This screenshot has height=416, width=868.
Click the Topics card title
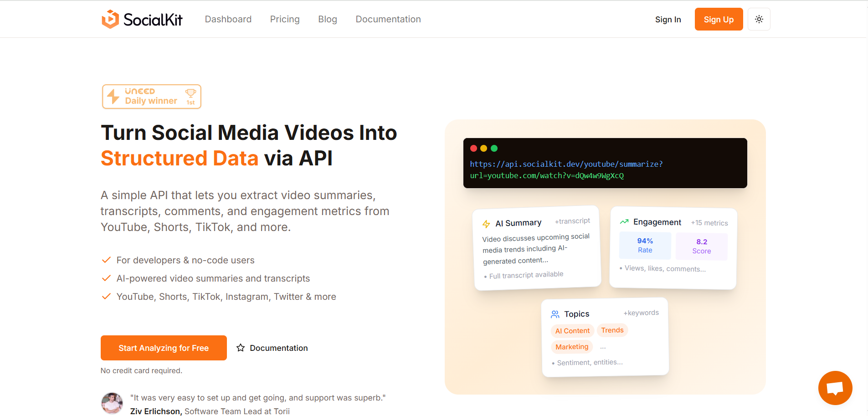576,314
